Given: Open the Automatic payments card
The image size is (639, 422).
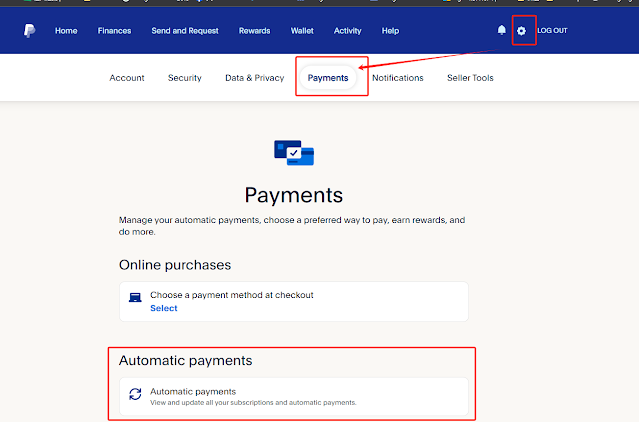Looking at the screenshot, I should (294, 396).
